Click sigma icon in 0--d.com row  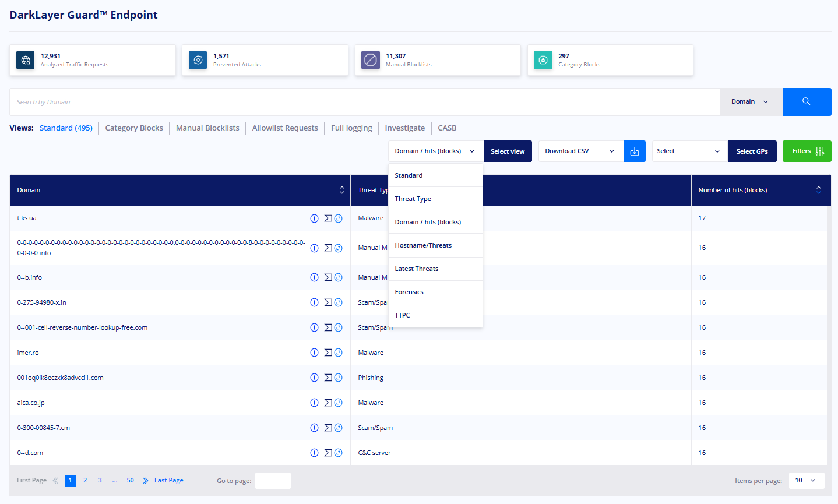point(328,453)
